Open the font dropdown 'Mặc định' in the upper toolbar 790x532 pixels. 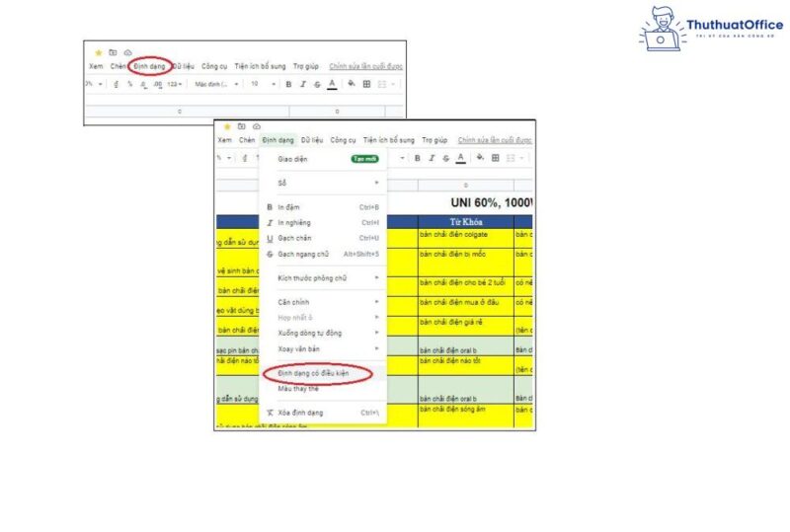[x=216, y=84]
